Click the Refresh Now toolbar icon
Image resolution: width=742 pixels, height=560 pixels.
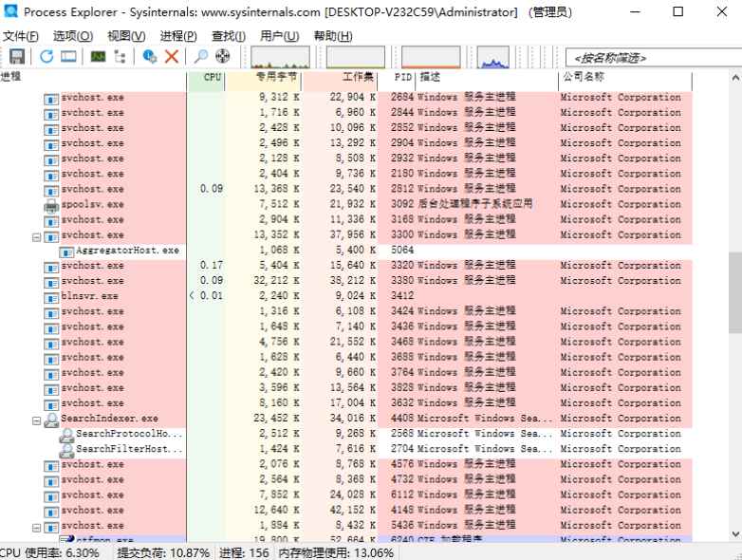tap(46, 57)
